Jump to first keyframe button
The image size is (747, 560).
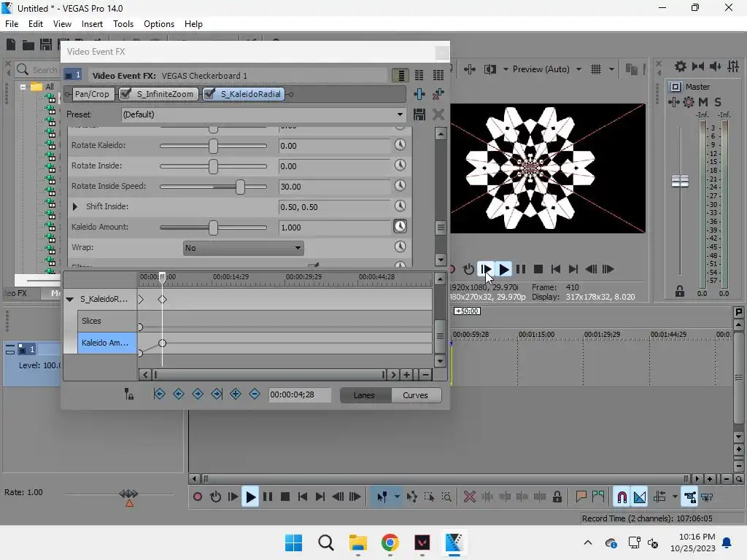pyautogui.click(x=160, y=394)
